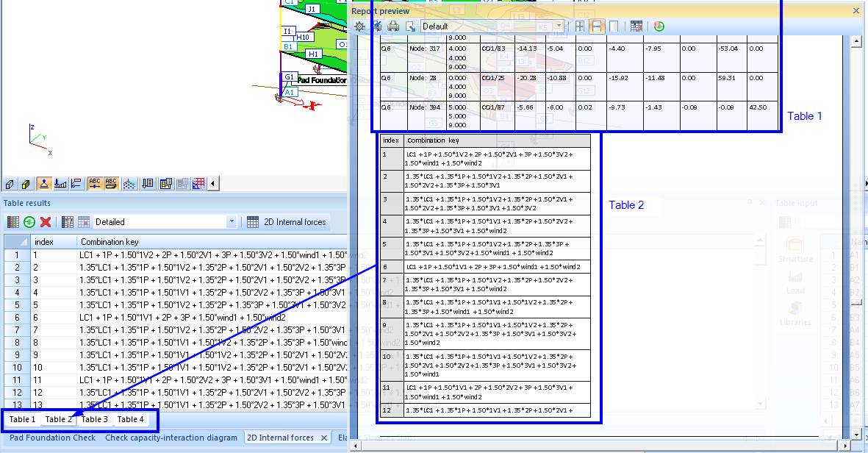Open Report preview settings gear icon
868x453 pixels.
point(359,26)
